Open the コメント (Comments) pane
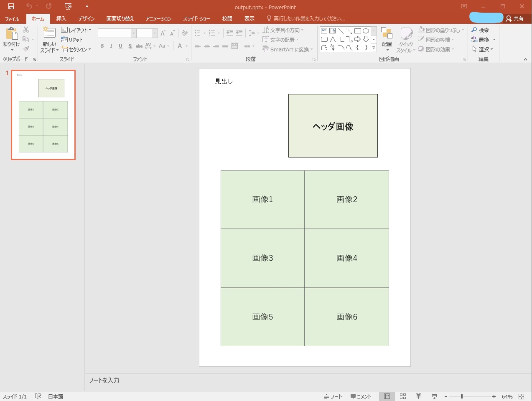The height and width of the screenshot is (401, 532). 361,396
